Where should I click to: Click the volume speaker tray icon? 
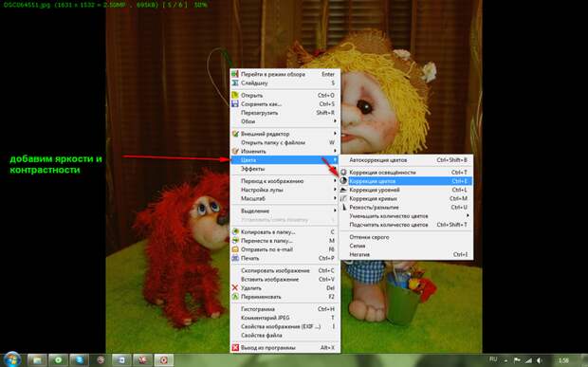coord(540,360)
